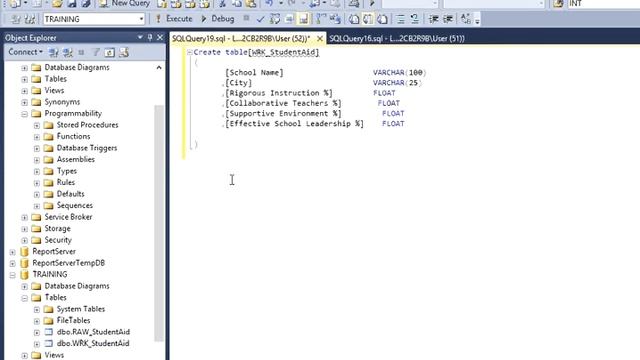The height and width of the screenshot is (360, 640).
Task: Click the Refresh icon in Object Explorer
Action: click(109, 52)
